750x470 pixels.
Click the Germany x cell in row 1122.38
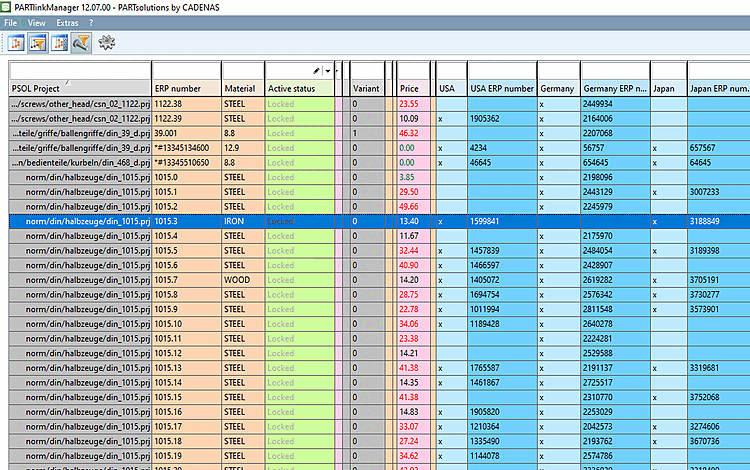click(542, 103)
